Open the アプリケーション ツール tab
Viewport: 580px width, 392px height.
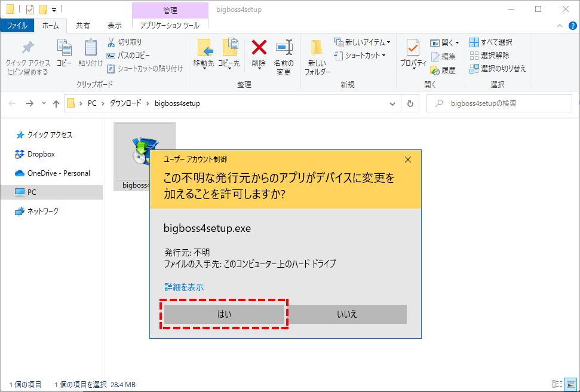point(170,26)
